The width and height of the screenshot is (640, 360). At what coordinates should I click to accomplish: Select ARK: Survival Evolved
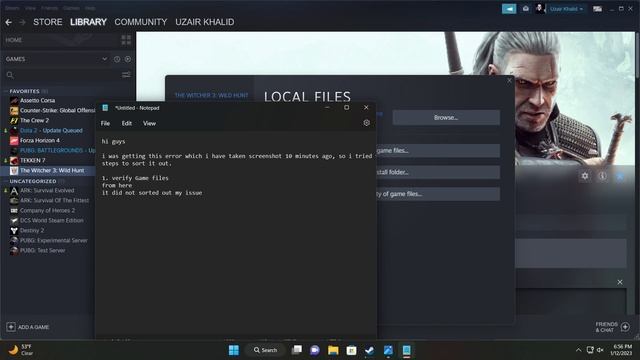coord(48,191)
